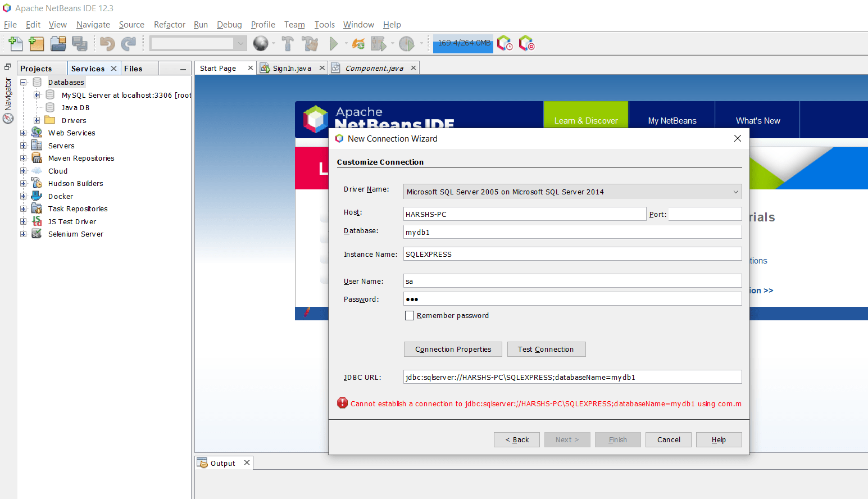This screenshot has width=868, height=499.
Task: Open the browser selection dropdown arrow
Action: (274, 43)
